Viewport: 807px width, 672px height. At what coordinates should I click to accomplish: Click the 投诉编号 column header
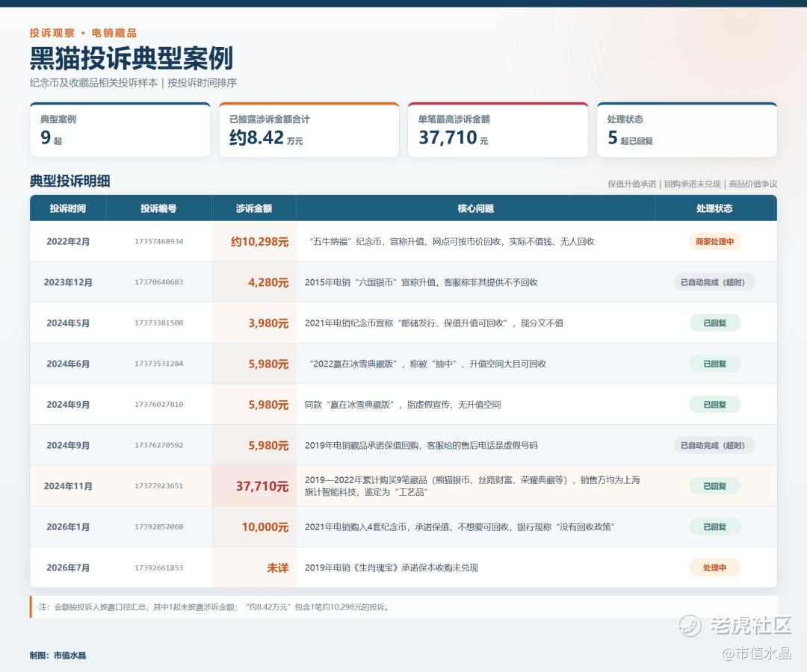point(158,208)
